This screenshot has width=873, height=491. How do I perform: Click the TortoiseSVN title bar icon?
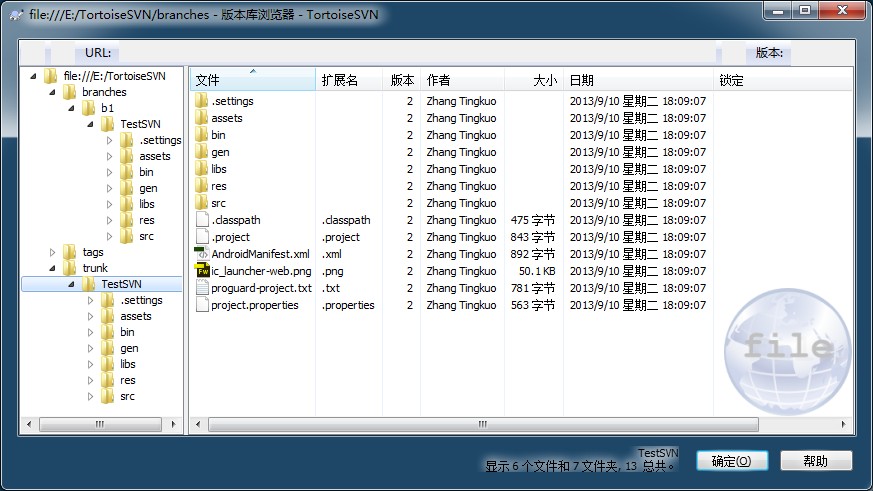17,15
